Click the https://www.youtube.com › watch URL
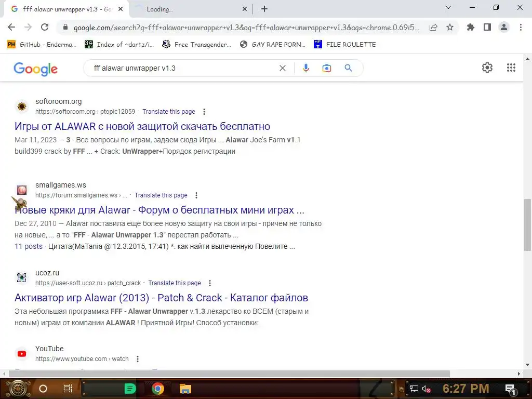 click(82, 359)
